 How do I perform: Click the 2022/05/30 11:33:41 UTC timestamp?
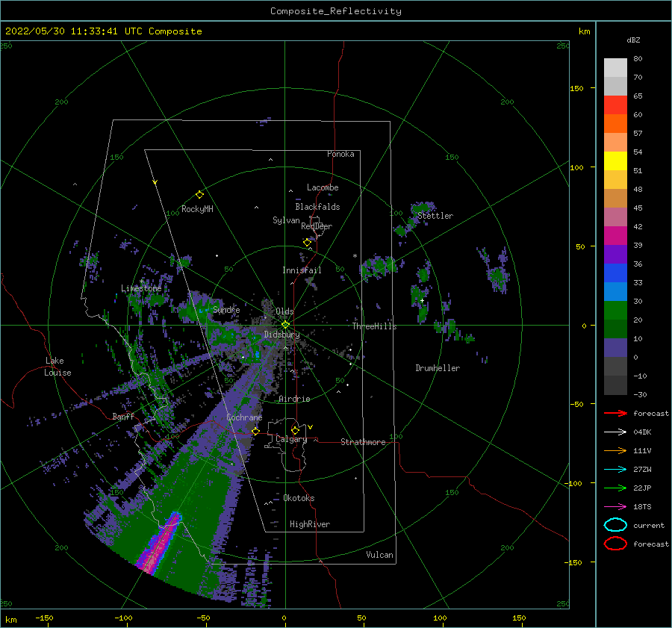click(73, 31)
